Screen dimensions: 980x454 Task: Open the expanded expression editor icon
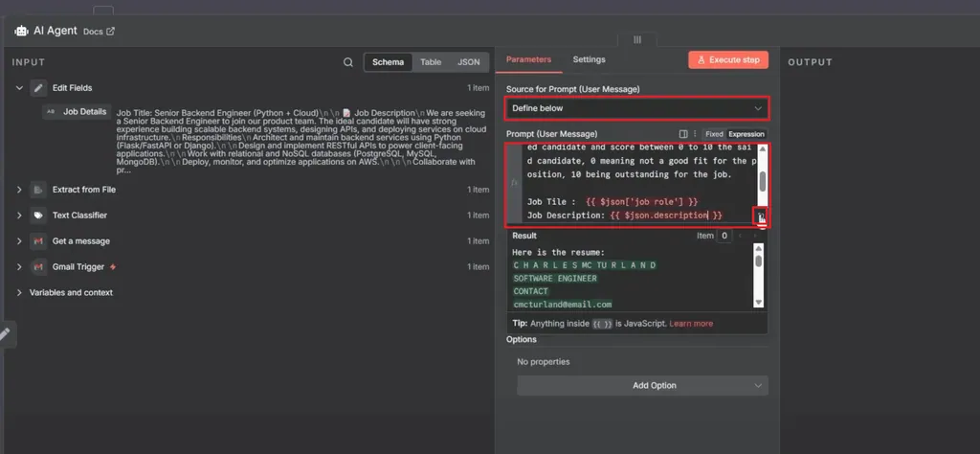pos(761,216)
